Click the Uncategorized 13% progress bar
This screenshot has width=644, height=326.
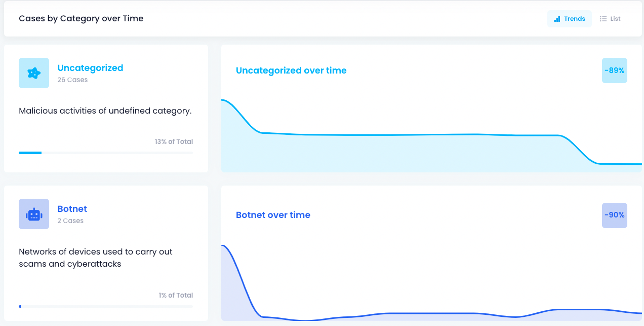pyautogui.click(x=105, y=153)
